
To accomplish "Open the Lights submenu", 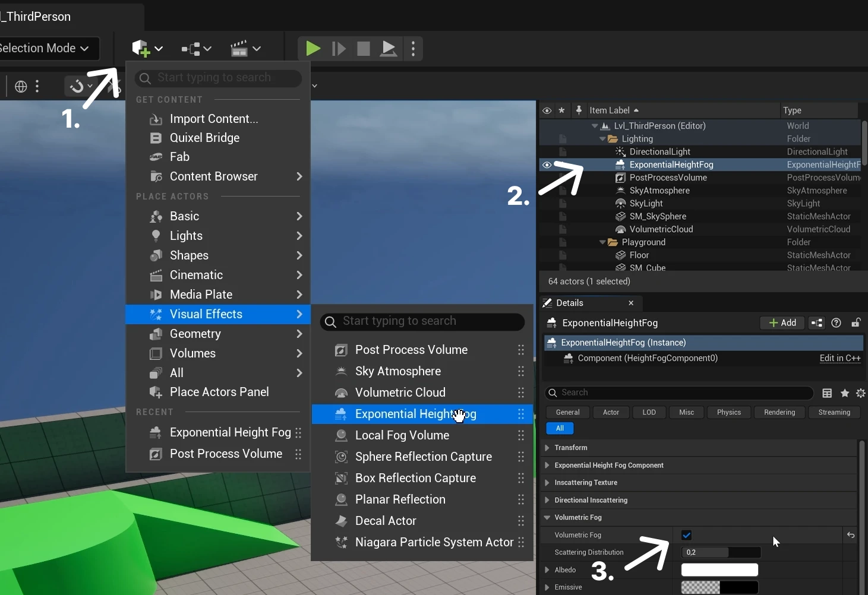I will click(218, 236).
